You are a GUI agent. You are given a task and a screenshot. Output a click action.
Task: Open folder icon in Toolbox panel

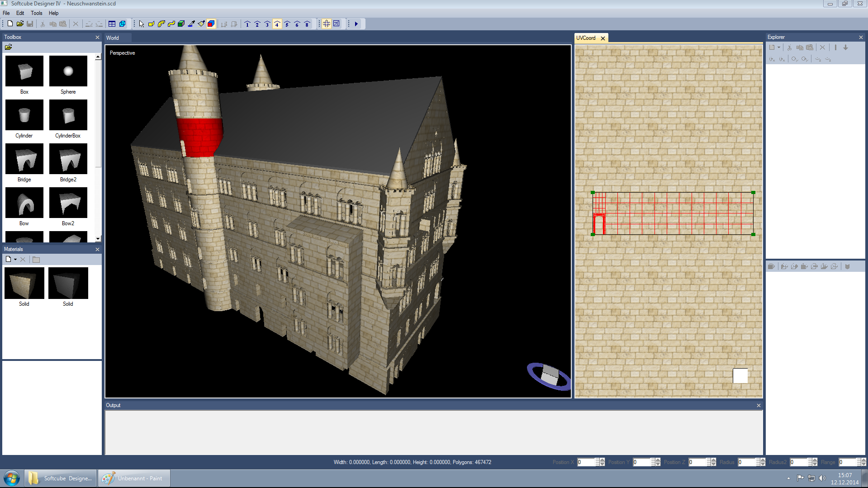[x=8, y=47]
